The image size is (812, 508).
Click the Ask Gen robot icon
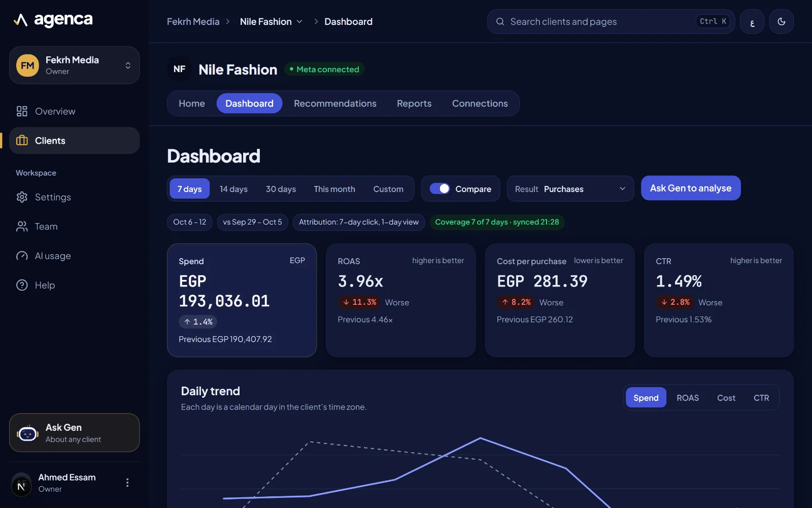pyautogui.click(x=28, y=433)
